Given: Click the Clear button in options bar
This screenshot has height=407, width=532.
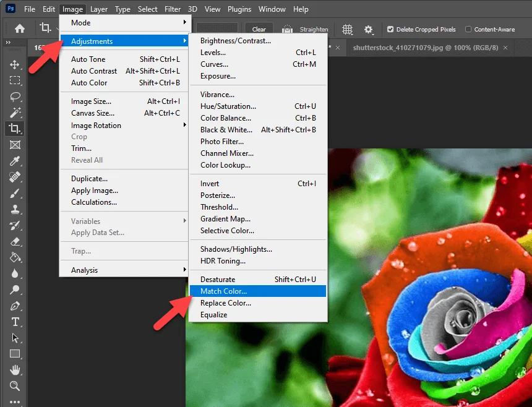Looking at the screenshot, I should (259, 30).
